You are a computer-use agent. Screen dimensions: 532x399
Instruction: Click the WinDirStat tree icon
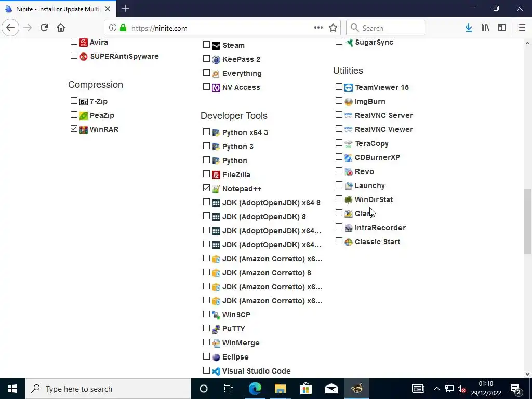pyautogui.click(x=349, y=200)
